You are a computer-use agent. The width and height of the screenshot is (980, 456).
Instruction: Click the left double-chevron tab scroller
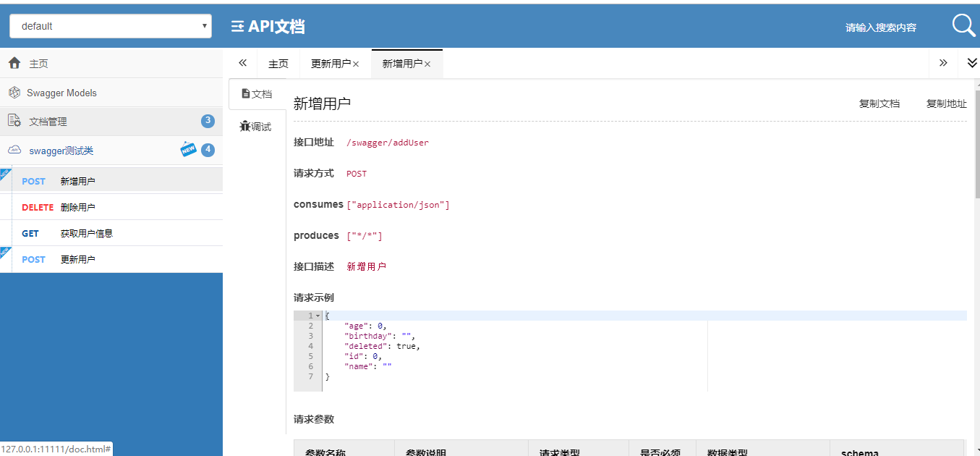242,63
